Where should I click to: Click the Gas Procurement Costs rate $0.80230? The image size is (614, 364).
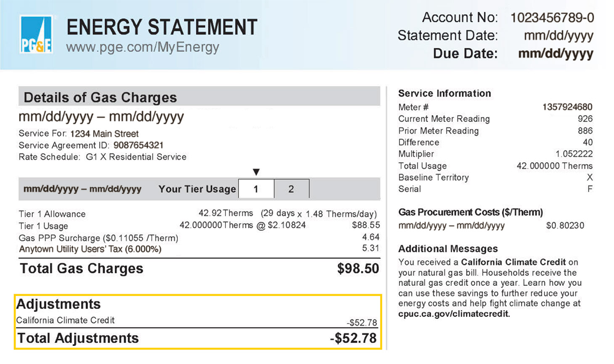point(565,226)
